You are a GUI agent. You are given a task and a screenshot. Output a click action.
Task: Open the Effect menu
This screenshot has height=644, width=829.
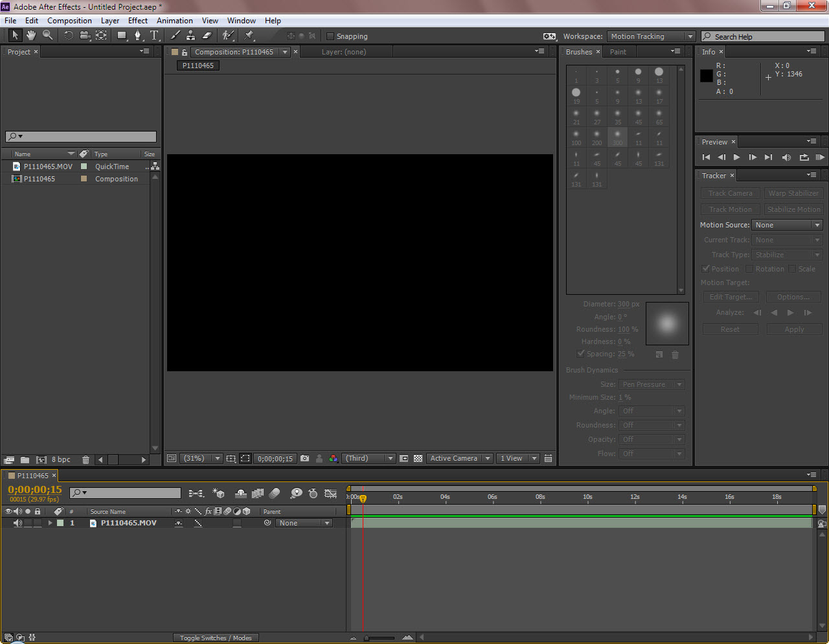coord(138,20)
